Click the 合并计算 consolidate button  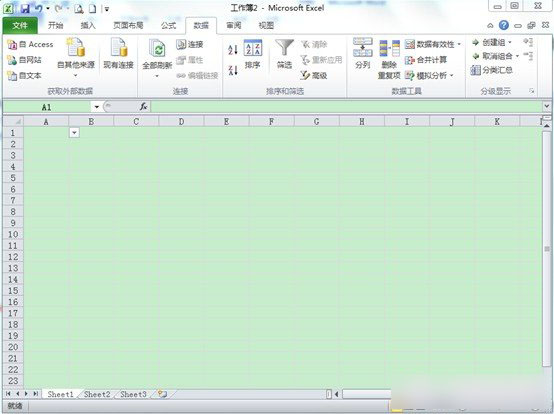(x=426, y=60)
